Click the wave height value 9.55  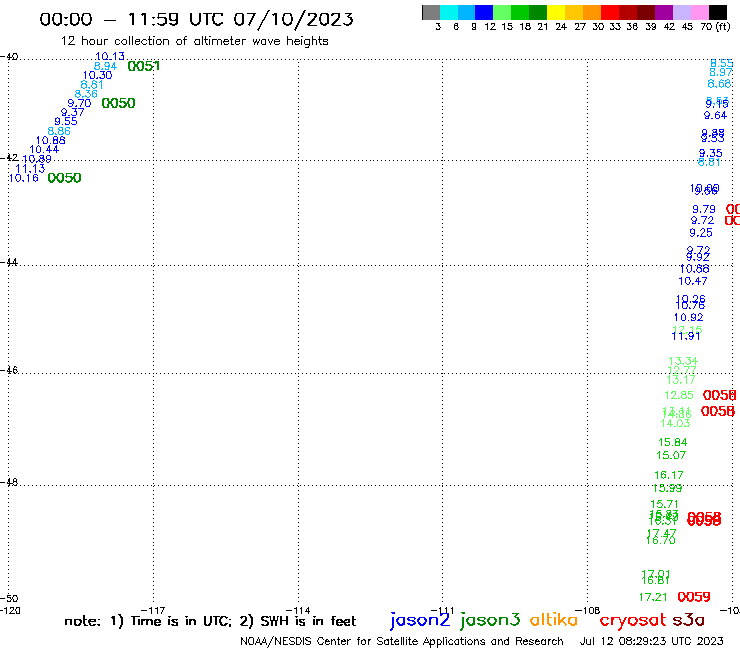pos(66,121)
